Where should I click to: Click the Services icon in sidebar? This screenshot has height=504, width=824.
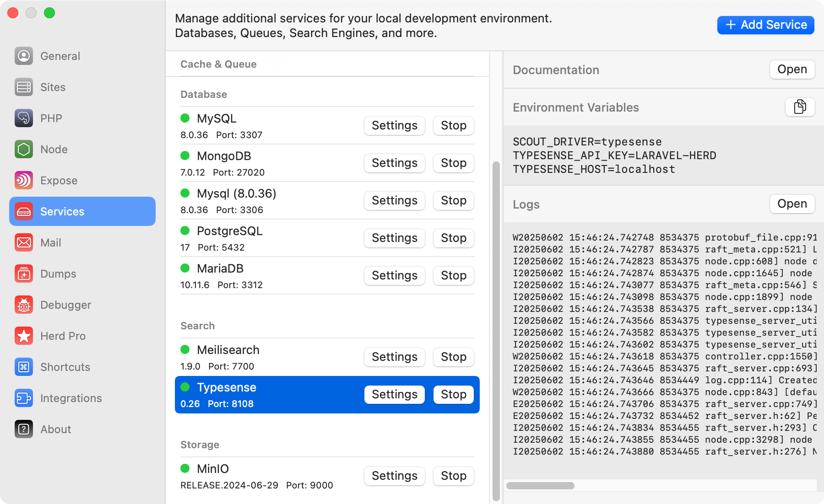(24, 211)
